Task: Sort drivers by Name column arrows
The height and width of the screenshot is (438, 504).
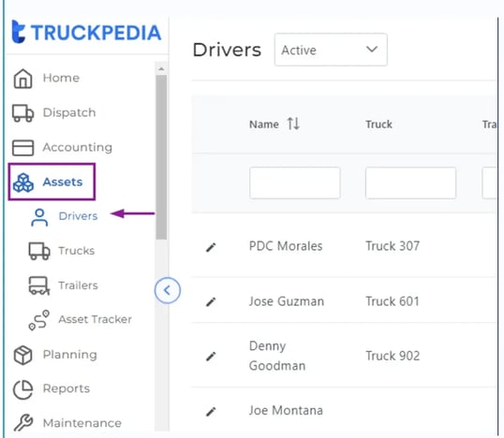Action: coord(293,124)
